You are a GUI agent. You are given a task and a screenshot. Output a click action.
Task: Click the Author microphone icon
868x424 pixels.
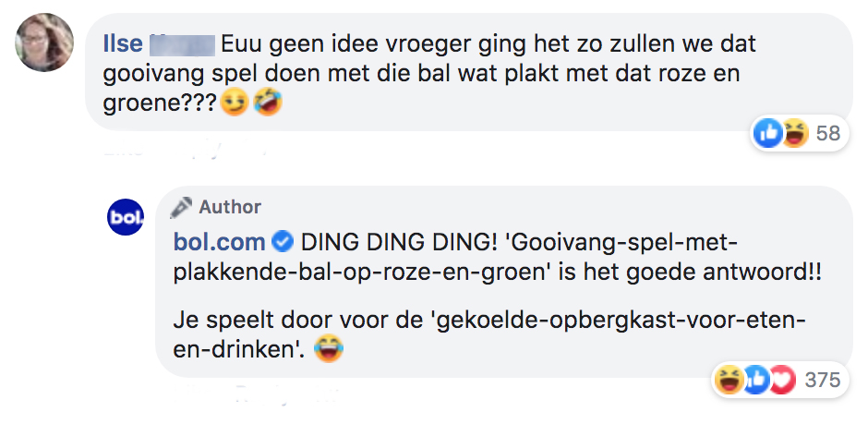182,207
